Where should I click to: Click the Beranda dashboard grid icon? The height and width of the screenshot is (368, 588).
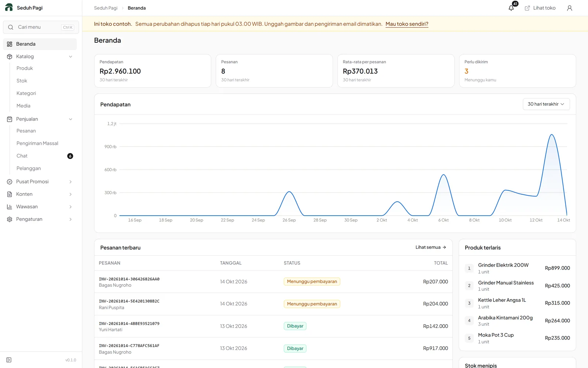point(10,44)
